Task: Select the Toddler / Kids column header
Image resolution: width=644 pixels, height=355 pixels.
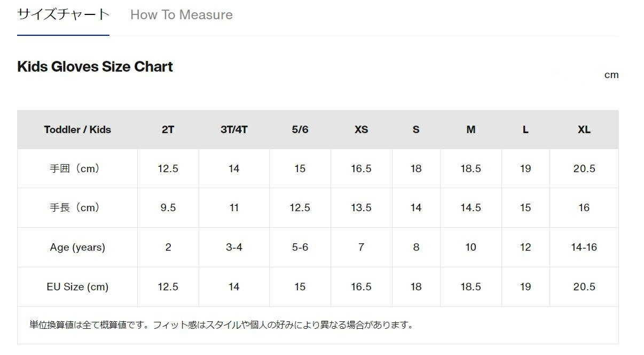Action: pos(77,129)
